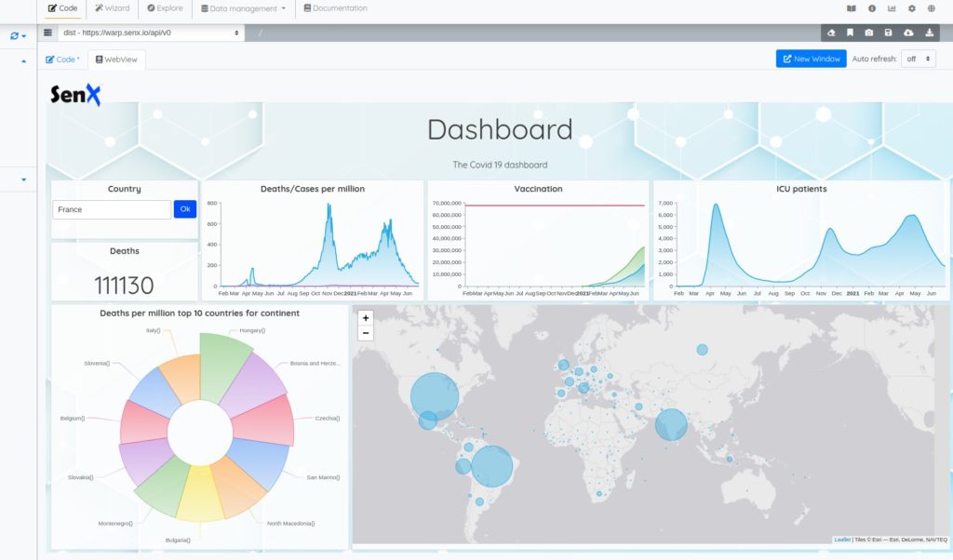Click the chart icon in the top bar
This screenshot has width=953, height=560.
click(892, 8)
